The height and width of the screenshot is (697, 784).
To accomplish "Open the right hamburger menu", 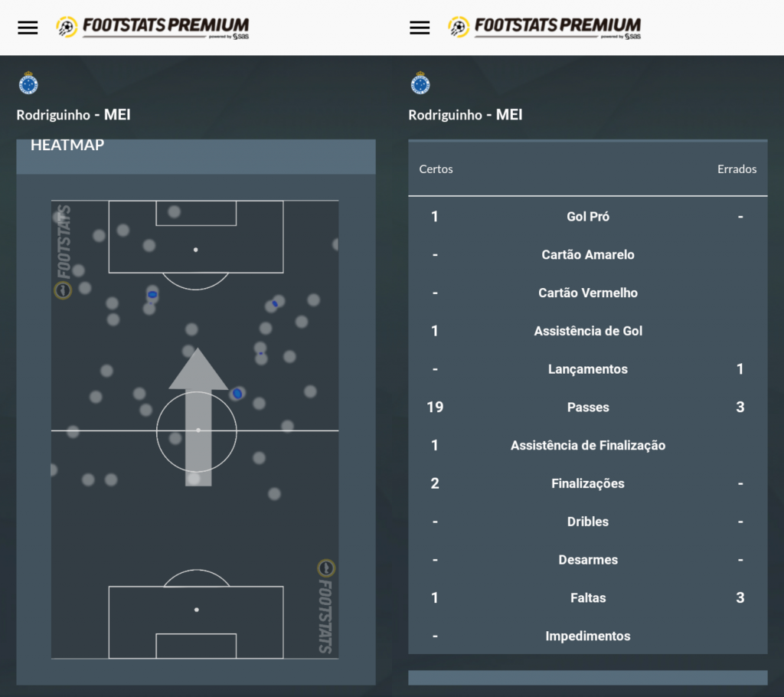I will (420, 28).
